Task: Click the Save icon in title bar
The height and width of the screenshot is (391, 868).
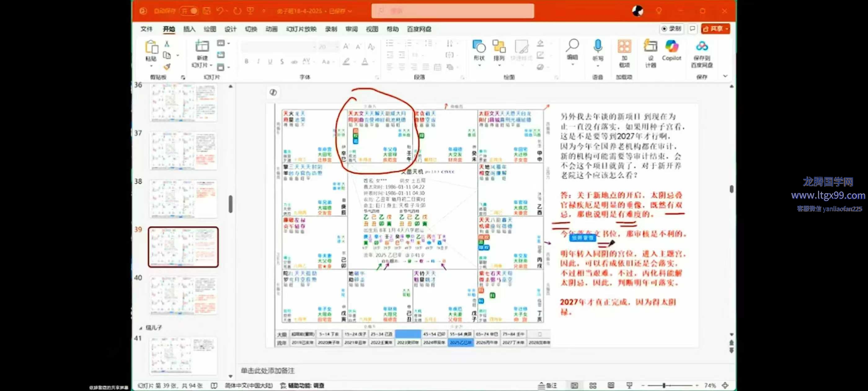Action: click(206, 11)
